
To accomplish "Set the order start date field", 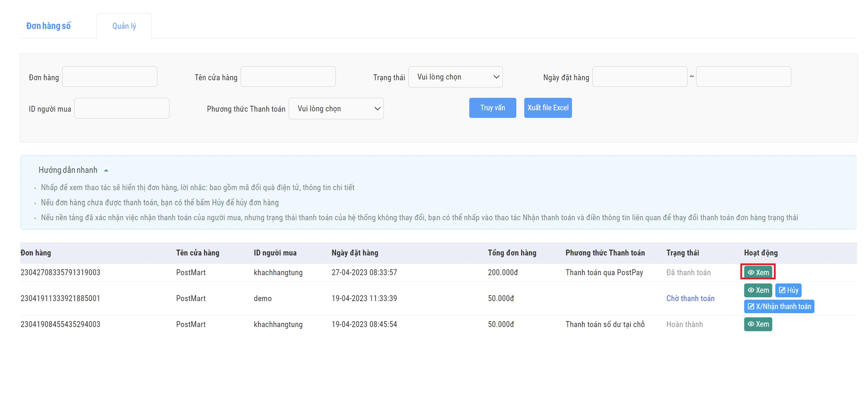I will (x=639, y=77).
